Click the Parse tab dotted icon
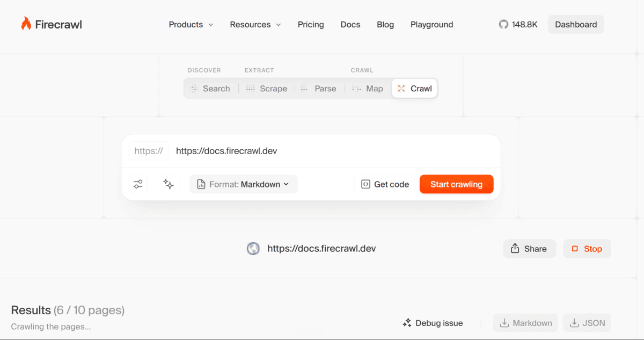This screenshot has width=644, height=340. [304, 89]
